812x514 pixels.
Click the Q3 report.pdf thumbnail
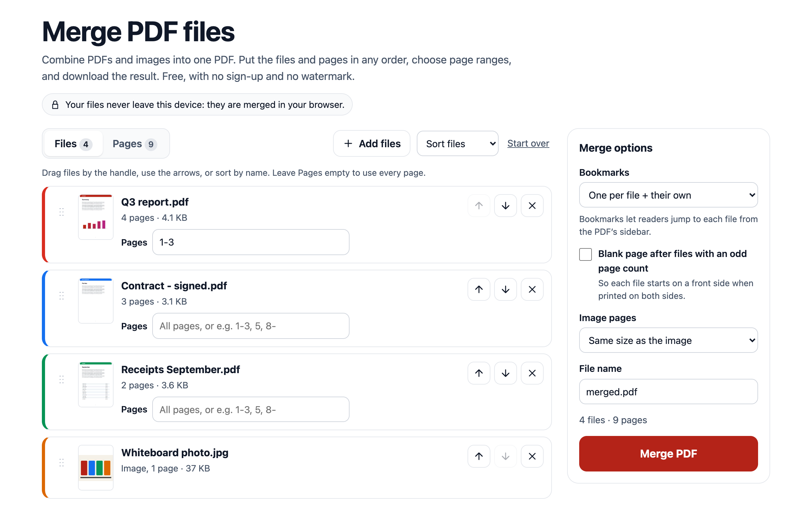pos(96,217)
